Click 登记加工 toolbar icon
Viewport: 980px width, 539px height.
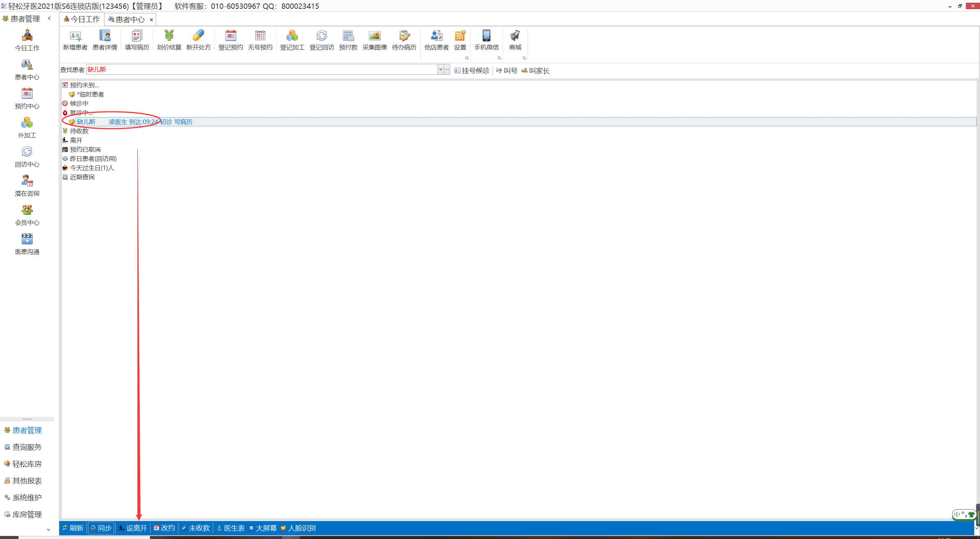tap(292, 40)
